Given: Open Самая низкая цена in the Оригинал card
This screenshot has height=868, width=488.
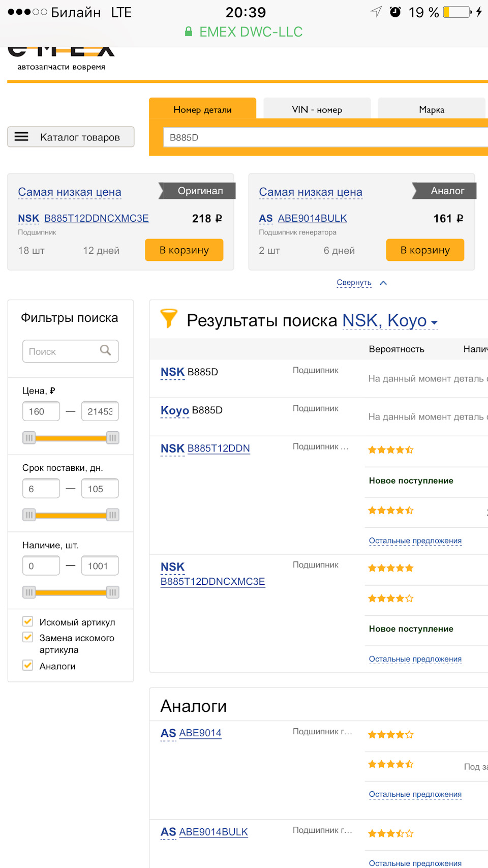Looking at the screenshot, I should [x=70, y=192].
